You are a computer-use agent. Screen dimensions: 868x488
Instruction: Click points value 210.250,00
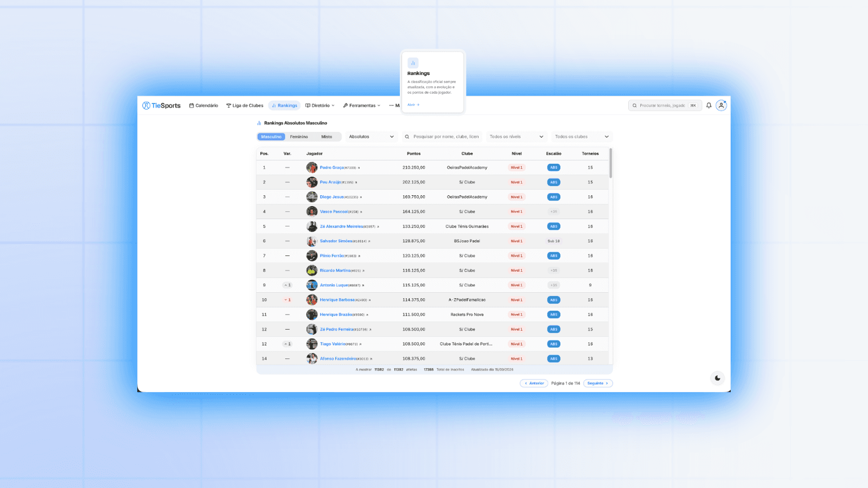pyautogui.click(x=414, y=168)
